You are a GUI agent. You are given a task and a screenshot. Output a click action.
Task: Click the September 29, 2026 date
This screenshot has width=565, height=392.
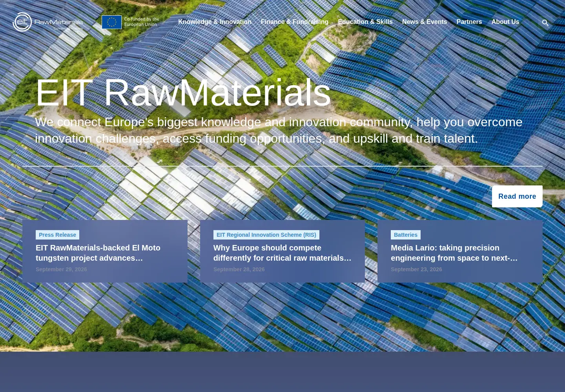tap(61, 269)
